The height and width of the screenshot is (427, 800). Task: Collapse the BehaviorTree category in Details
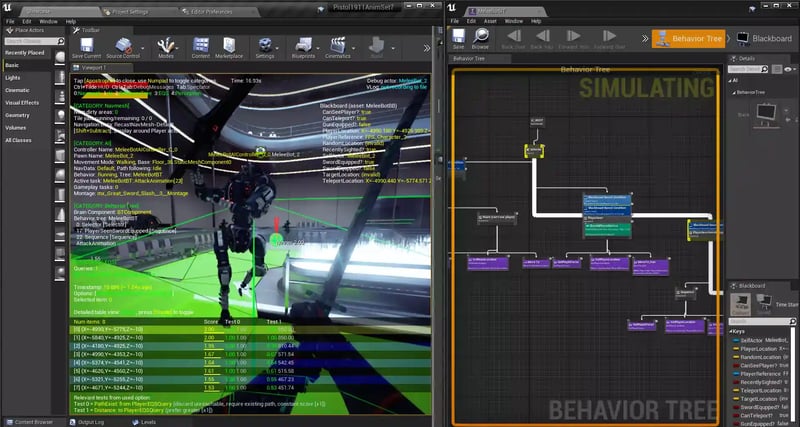(x=734, y=92)
